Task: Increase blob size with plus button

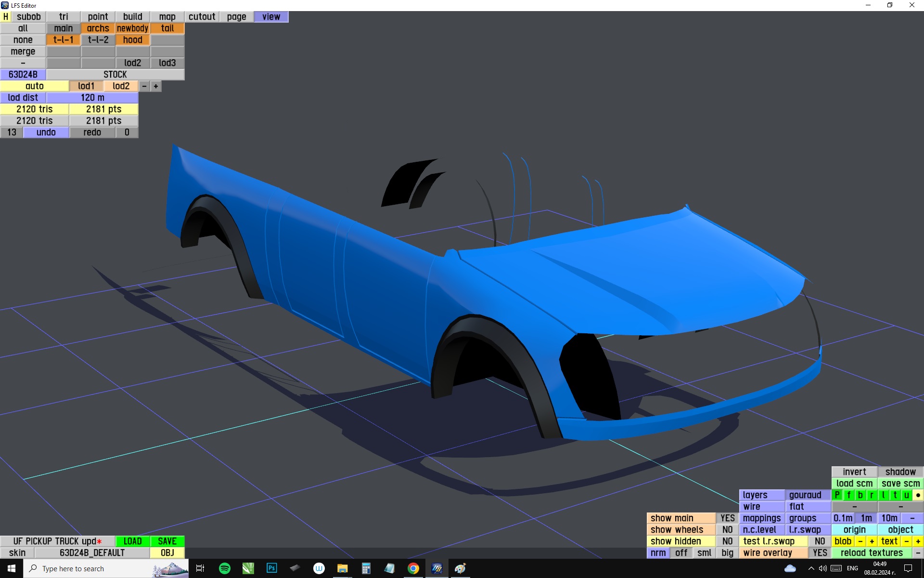Action: pos(872,541)
